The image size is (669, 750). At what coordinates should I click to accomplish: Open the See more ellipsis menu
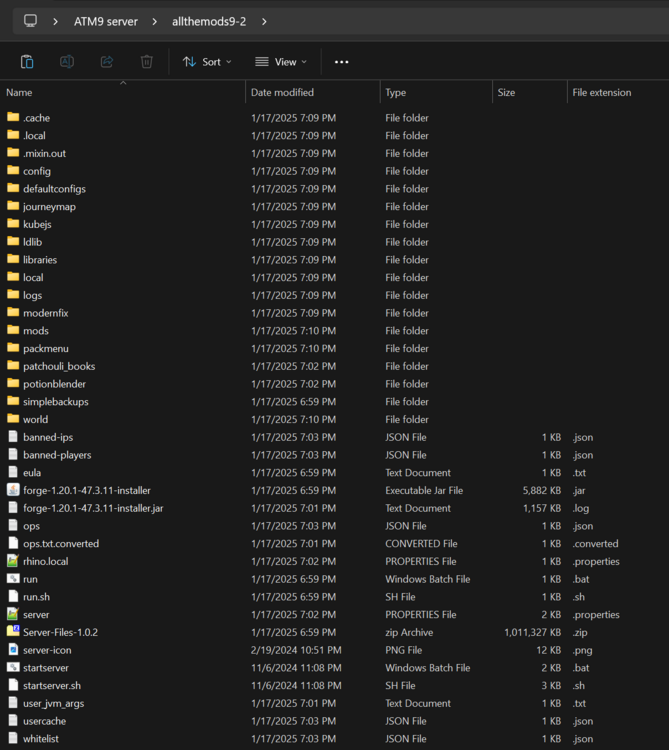tap(341, 62)
